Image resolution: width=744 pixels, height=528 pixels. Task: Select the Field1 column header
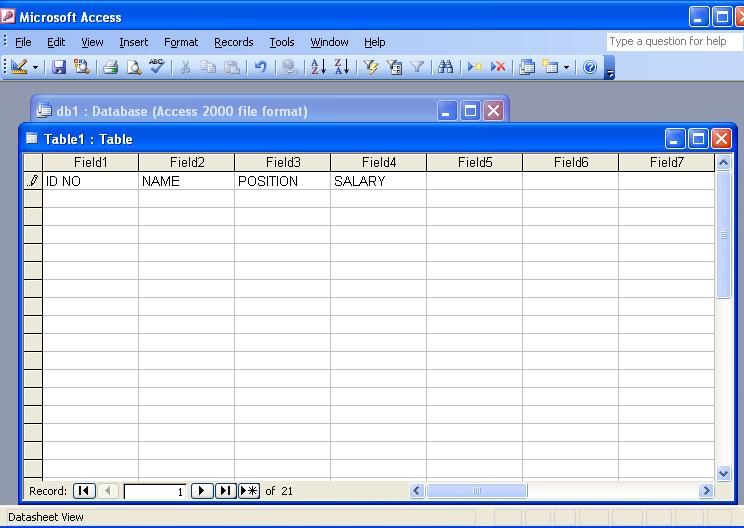91,163
